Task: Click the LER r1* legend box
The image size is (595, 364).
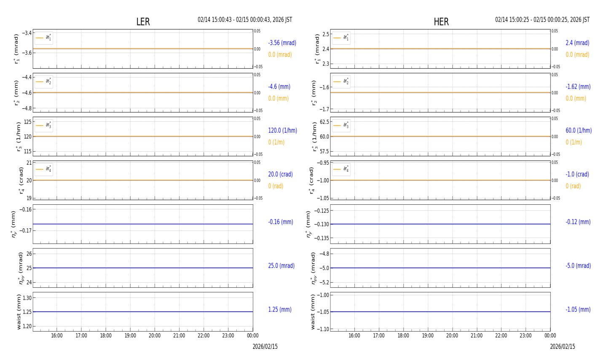Action: 44,38
